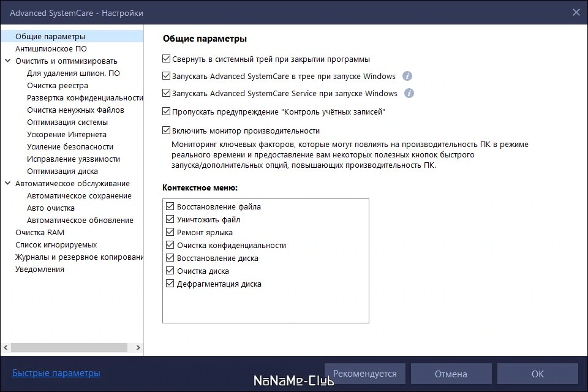Open "Очистка ненужных Файлов" settings
The width and height of the screenshot is (588, 392).
click(75, 110)
